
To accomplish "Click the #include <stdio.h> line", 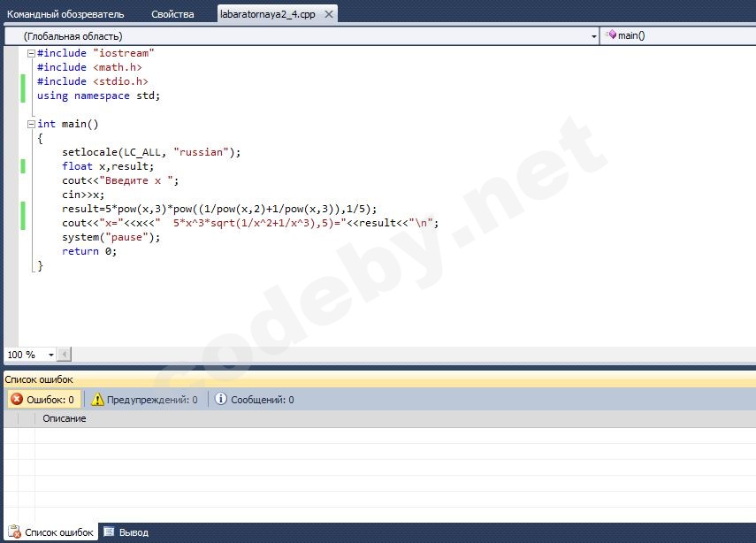I will coord(93,81).
